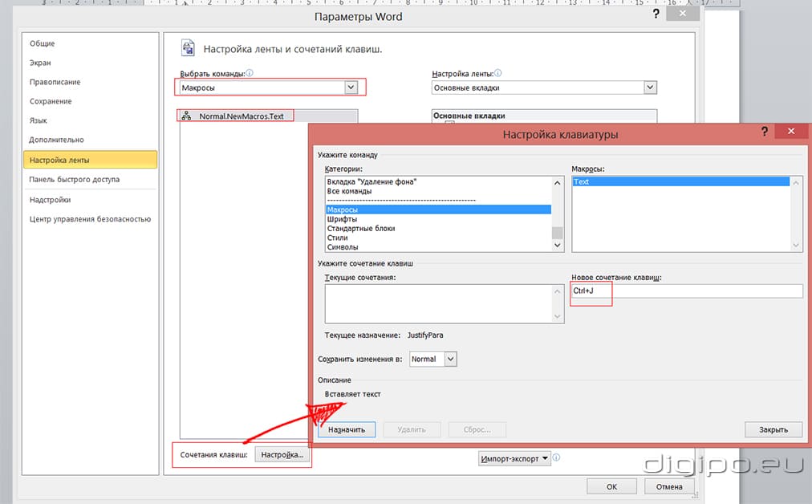The height and width of the screenshot is (504, 812).
Task: Click the Сброс... button
Action: 477,429
